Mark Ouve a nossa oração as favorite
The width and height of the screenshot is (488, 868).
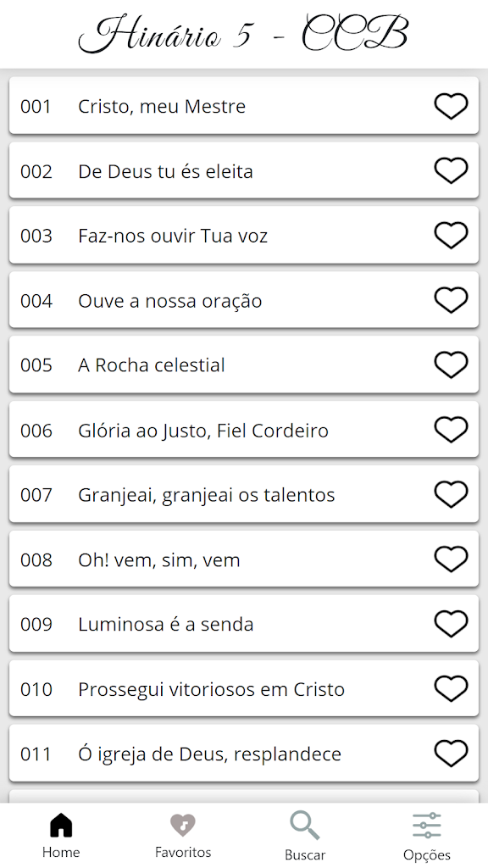click(451, 300)
